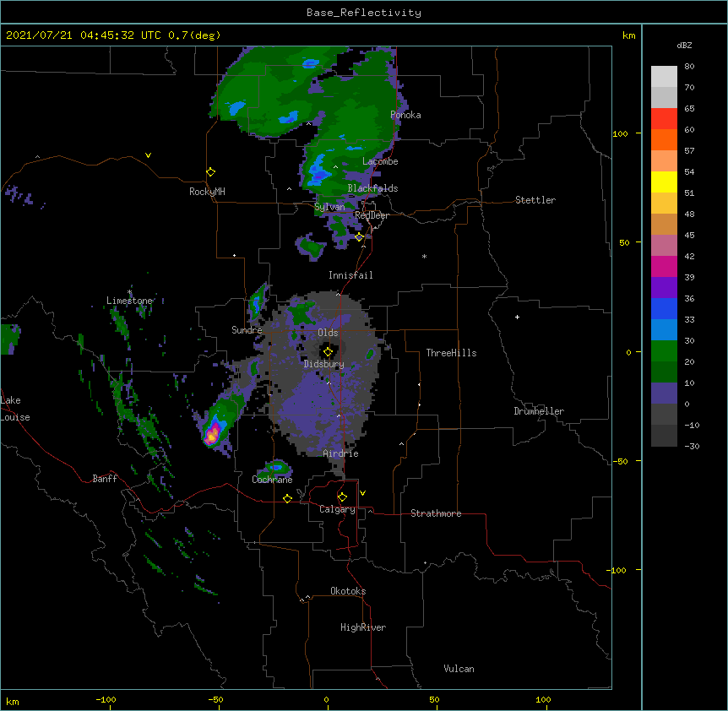Image resolution: width=728 pixels, height=711 pixels.
Task: Click the Innisfail city label
Action: 350,275
